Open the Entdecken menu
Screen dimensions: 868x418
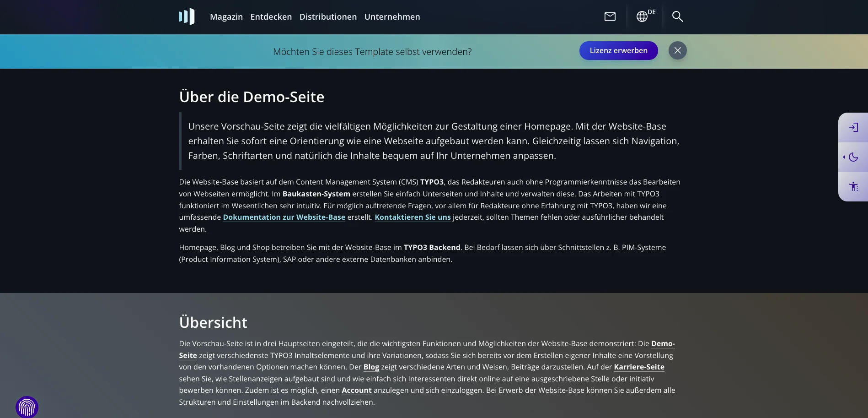click(x=271, y=17)
